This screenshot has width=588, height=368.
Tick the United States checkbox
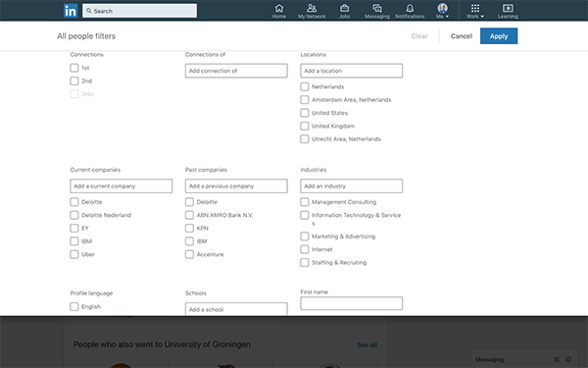tap(305, 113)
